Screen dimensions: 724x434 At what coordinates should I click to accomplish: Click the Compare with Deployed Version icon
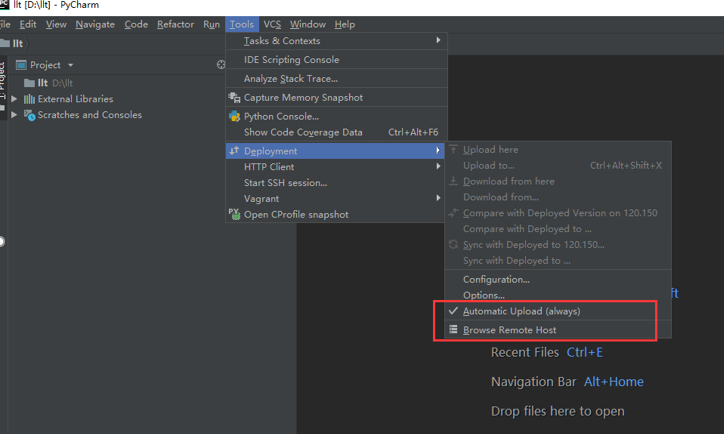coord(453,212)
